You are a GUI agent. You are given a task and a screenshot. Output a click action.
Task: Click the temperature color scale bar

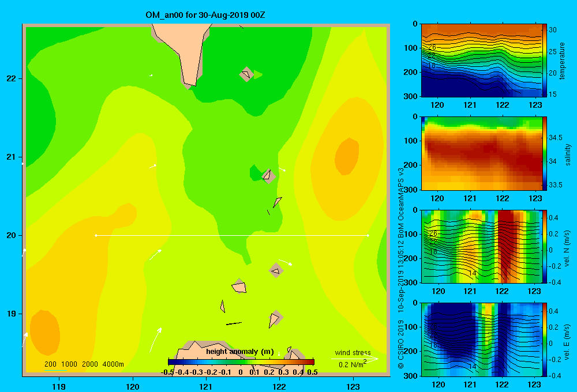545,61
